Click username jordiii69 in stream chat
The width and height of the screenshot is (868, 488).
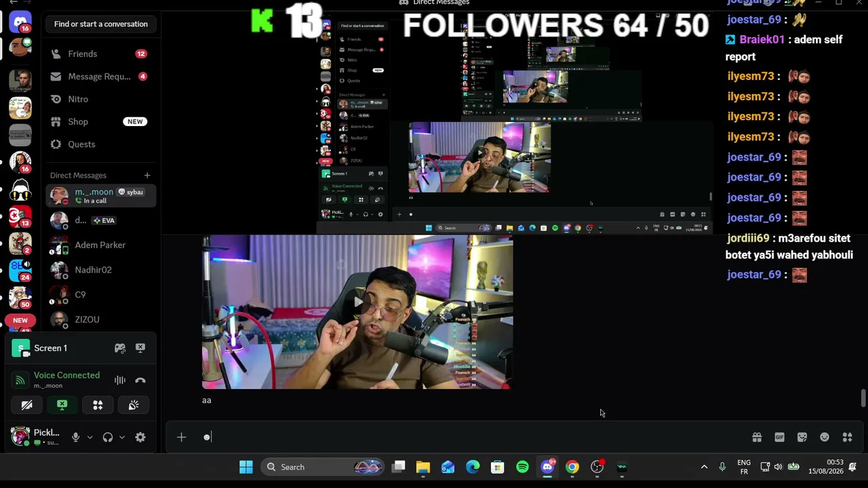pos(748,238)
